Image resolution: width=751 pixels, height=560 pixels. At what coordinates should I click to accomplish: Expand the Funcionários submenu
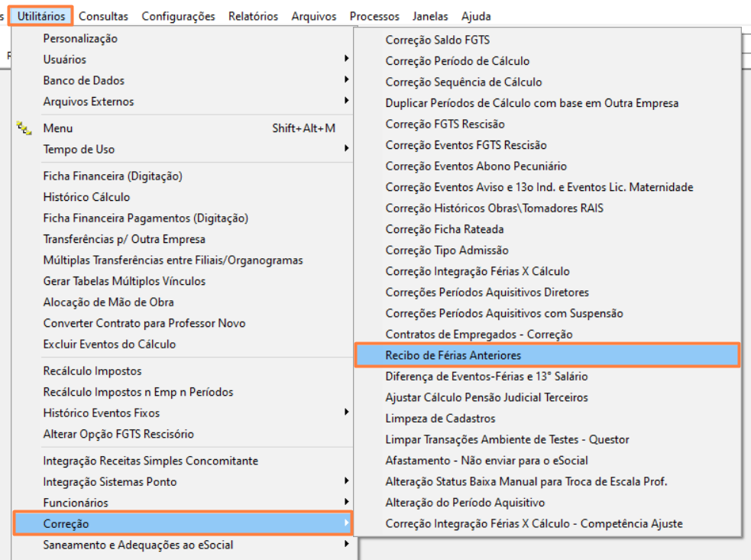pos(183,503)
